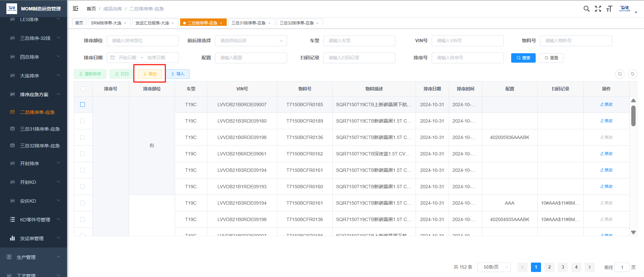The image size is (644, 277).
Task: Click round search toggle icon above table
Action: [x=620, y=74]
